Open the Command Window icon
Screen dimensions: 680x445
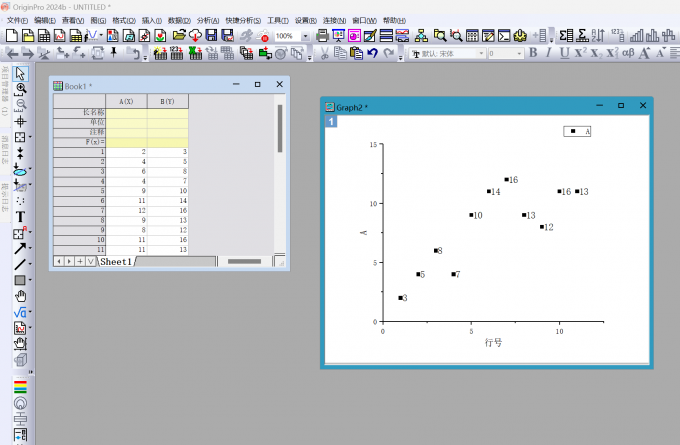[x=504, y=36]
